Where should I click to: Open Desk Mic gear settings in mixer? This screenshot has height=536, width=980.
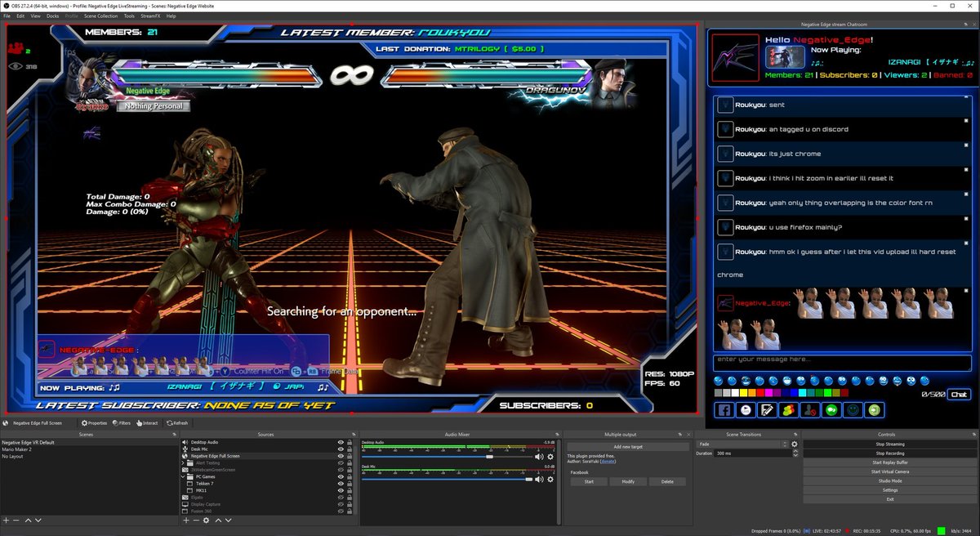550,480
